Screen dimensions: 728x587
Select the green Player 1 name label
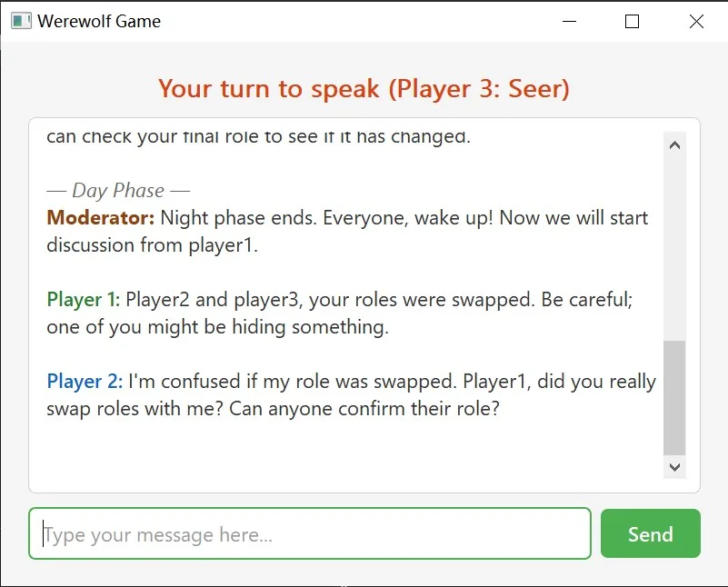(x=84, y=299)
